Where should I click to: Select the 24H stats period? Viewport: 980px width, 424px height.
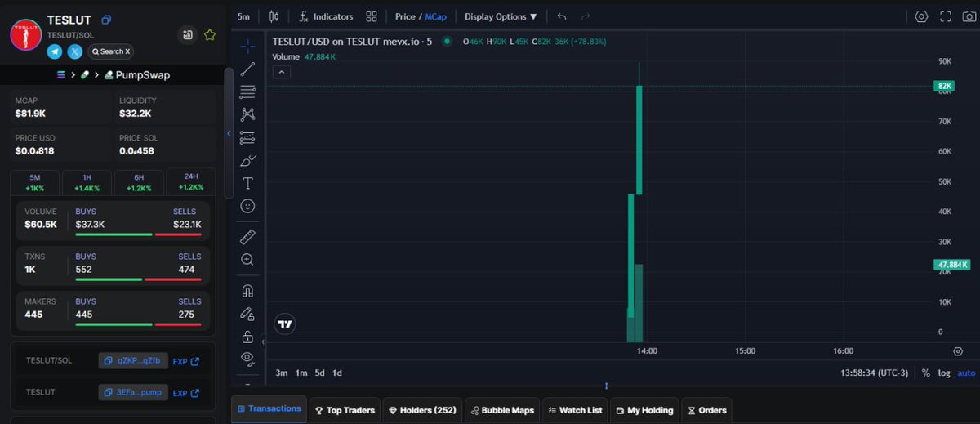pyautogui.click(x=191, y=181)
